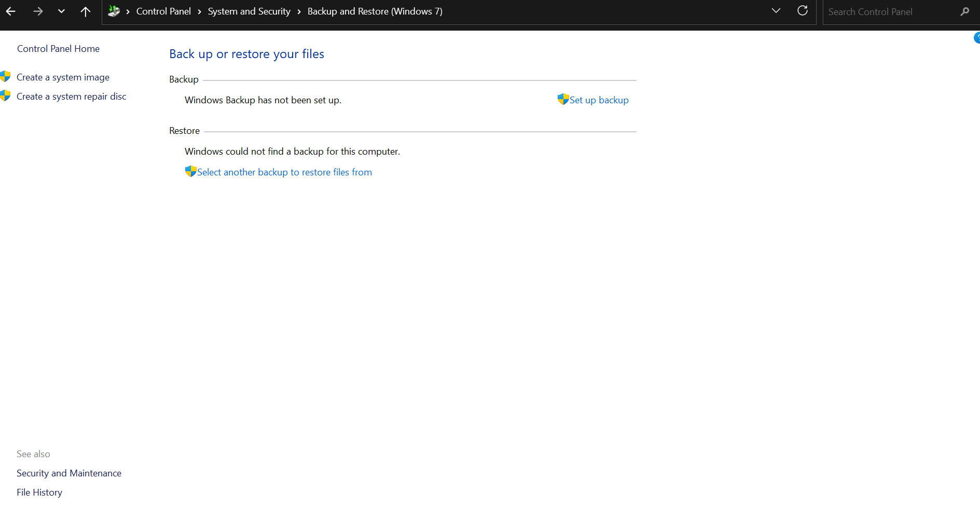The image size is (980, 507).
Task: Open Create a system repair disc
Action: pyautogui.click(x=71, y=97)
